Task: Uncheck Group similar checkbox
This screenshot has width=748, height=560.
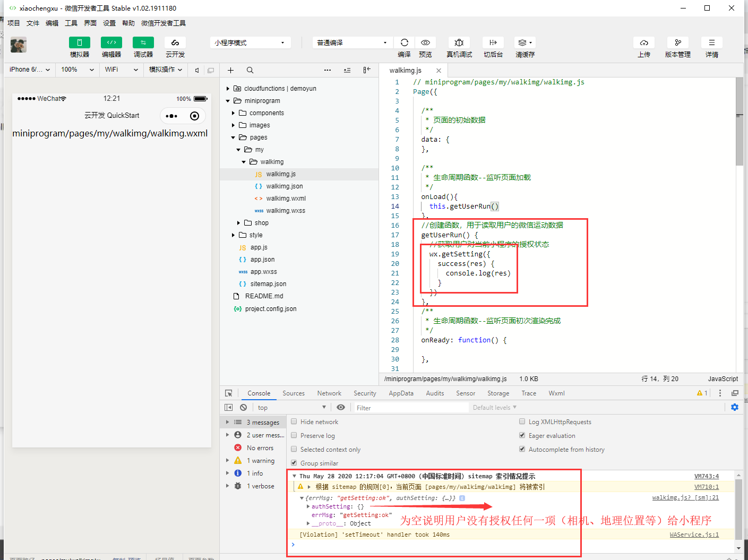Action: (x=294, y=463)
